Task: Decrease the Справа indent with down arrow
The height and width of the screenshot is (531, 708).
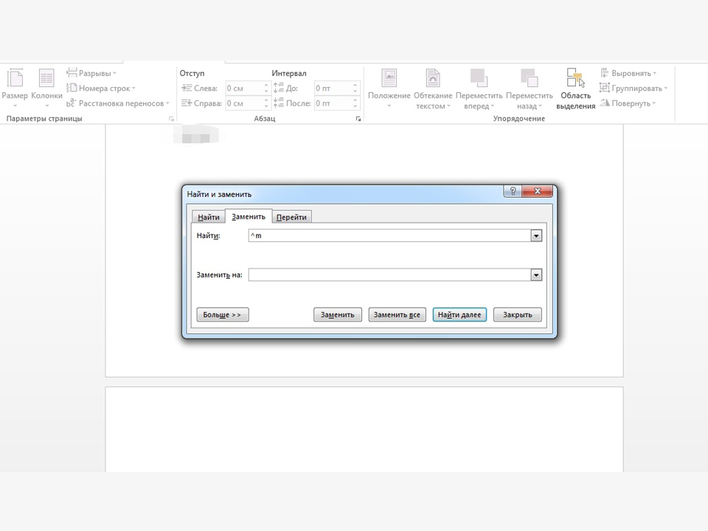Action: [x=266, y=106]
